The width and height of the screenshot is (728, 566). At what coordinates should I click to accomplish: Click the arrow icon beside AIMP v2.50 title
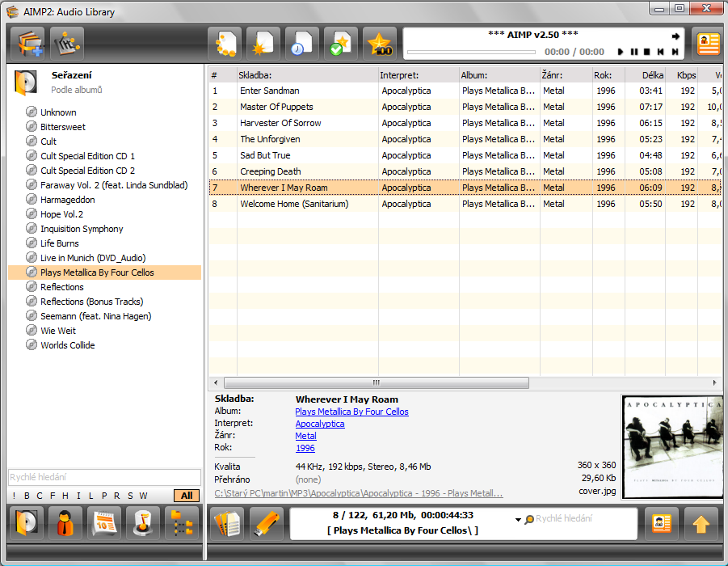(x=675, y=36)
